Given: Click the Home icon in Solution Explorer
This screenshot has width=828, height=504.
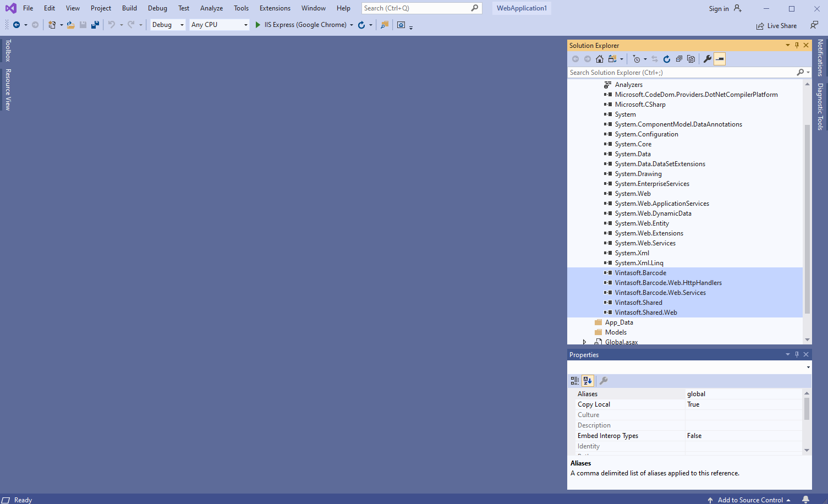Looking at the screenshot, I should pyautogui.click(x=600, y=59).
